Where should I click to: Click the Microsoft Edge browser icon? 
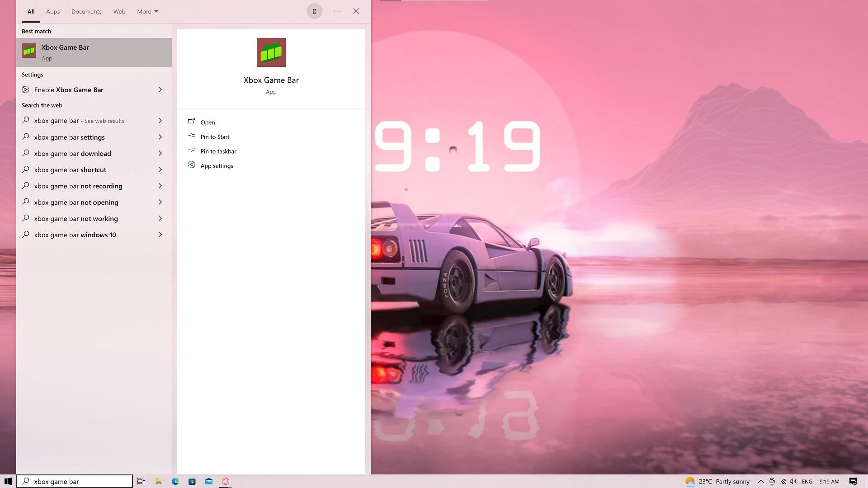click(175, 481)
